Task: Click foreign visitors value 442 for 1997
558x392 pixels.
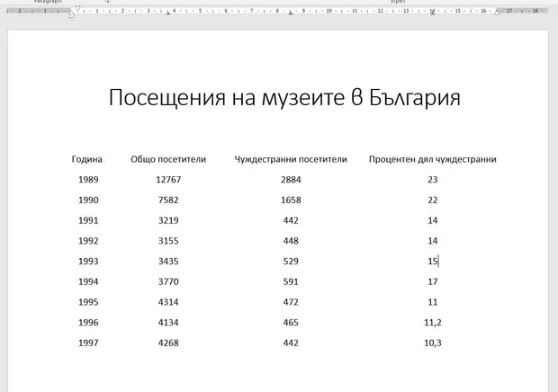Action: click(x=291, y=343)
